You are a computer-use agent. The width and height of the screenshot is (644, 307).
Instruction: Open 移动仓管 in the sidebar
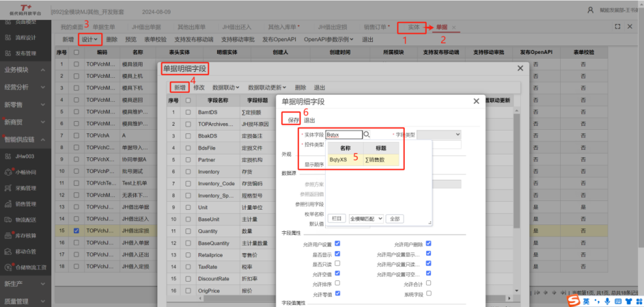[x=26, y=251]
